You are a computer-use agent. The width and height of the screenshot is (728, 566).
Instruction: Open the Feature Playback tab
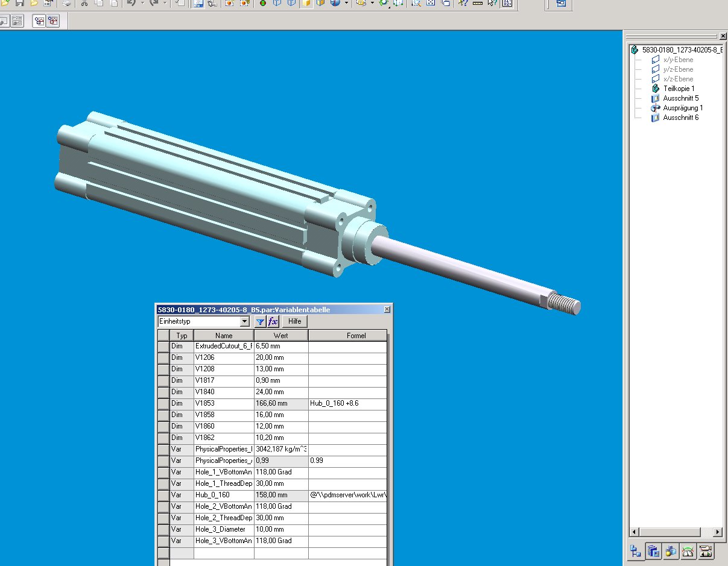pyautogui.click(x=705, y=550)
